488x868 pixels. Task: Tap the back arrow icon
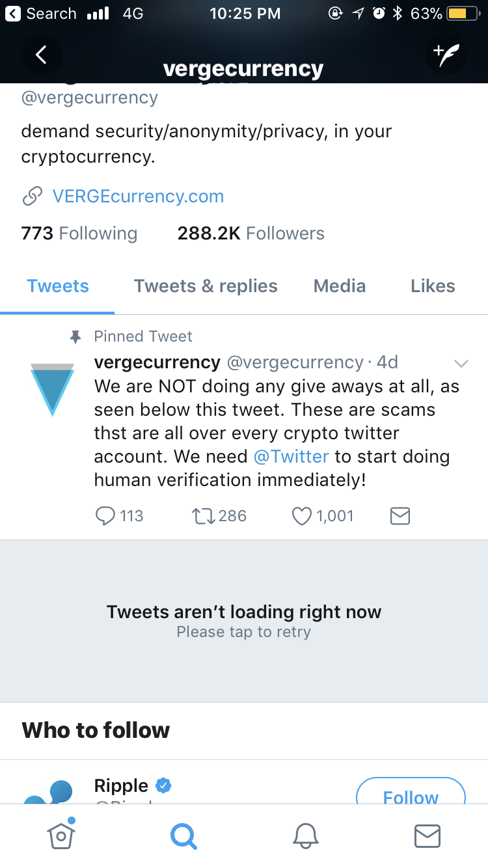tap(41, 55)
